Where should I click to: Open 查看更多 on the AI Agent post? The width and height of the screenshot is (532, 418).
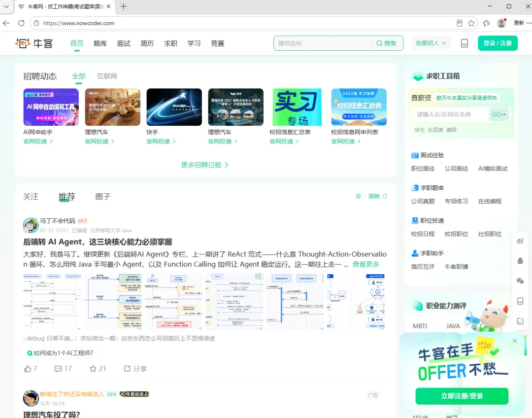coord(366,264)
